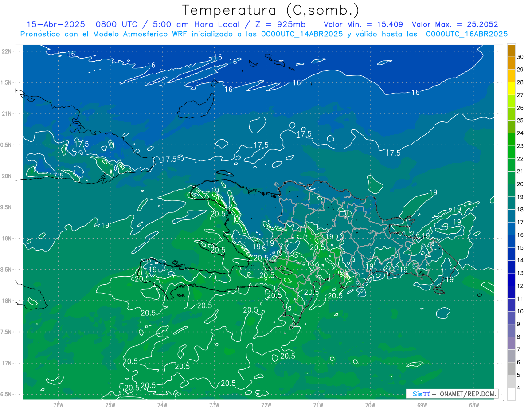Click the color bar segment between 22 and 23
Image resolution: width=532 pixels, height=411 pixels.
click(x=511, y=152)
